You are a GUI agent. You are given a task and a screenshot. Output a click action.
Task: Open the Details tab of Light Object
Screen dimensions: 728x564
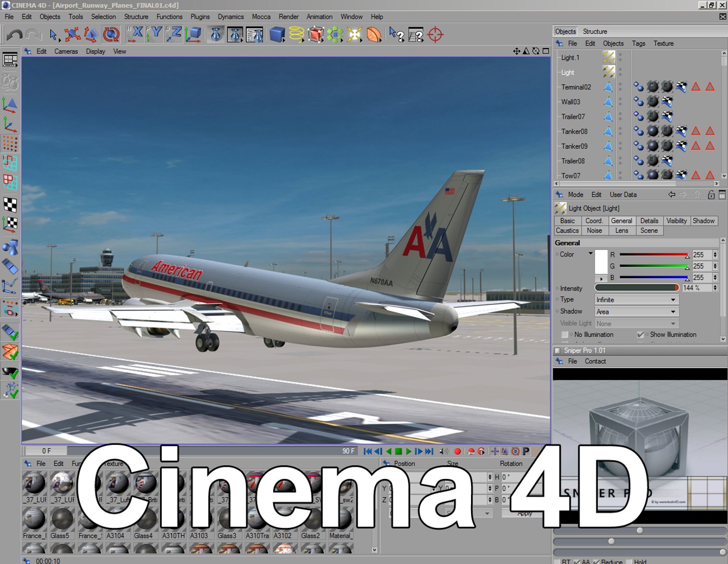(x=649, y=221)
